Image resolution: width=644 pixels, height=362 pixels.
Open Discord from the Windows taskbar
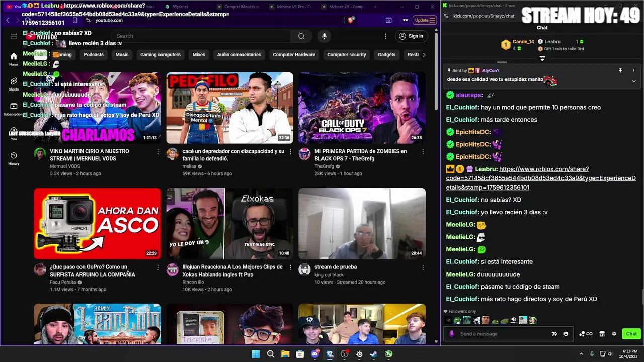pyautogui.click(x=315, y=354)
